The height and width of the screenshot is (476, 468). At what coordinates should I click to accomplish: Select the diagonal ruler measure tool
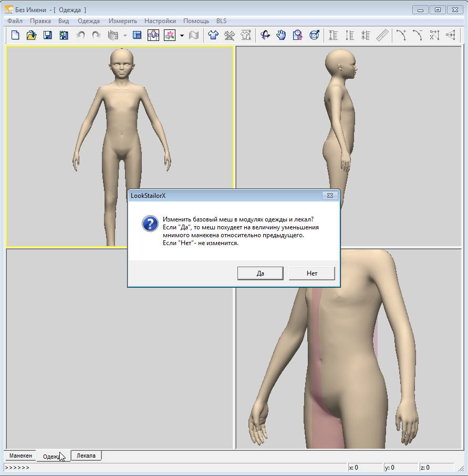382,35
